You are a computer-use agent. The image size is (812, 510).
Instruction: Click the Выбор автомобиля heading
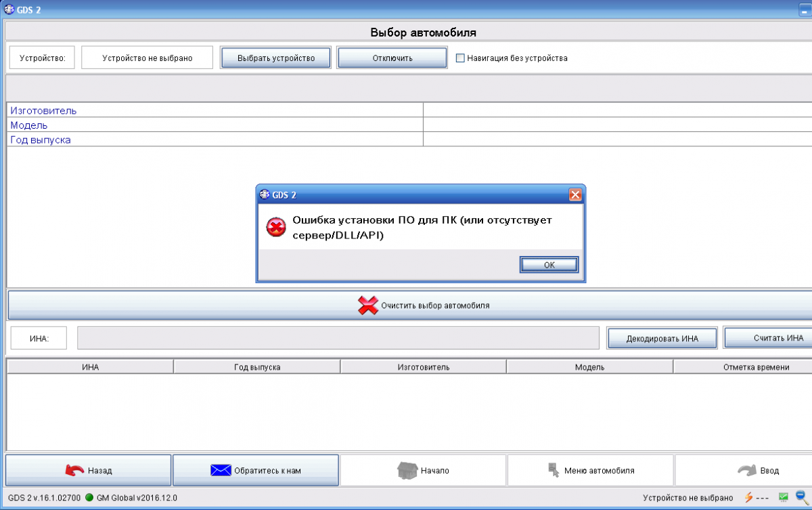pos(424,33)
